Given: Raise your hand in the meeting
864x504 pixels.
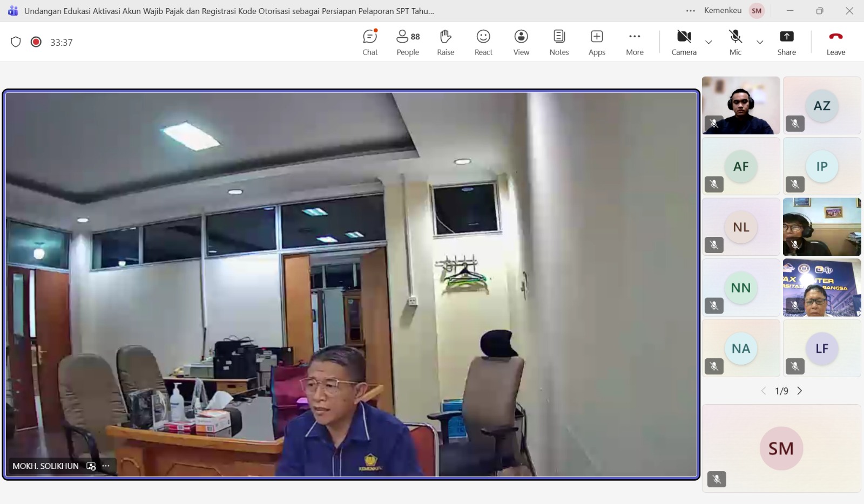Looking at the screenshot, I should 446,42.
